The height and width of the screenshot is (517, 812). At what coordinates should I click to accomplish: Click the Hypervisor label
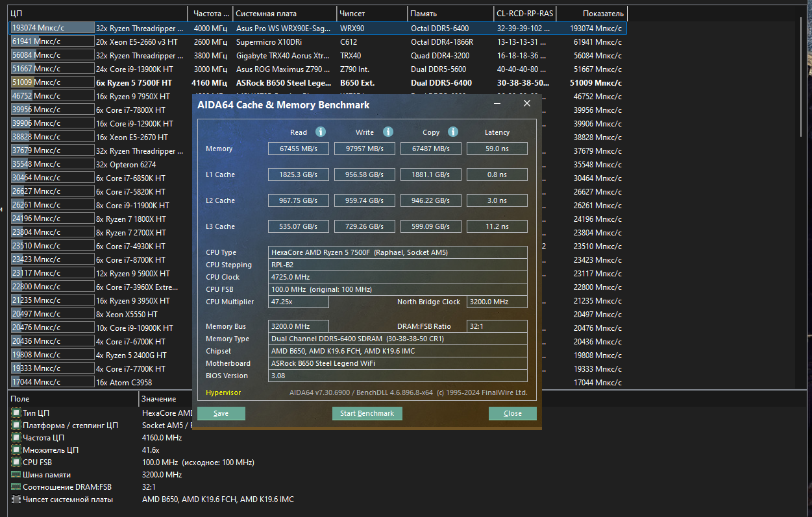(223, 392)
